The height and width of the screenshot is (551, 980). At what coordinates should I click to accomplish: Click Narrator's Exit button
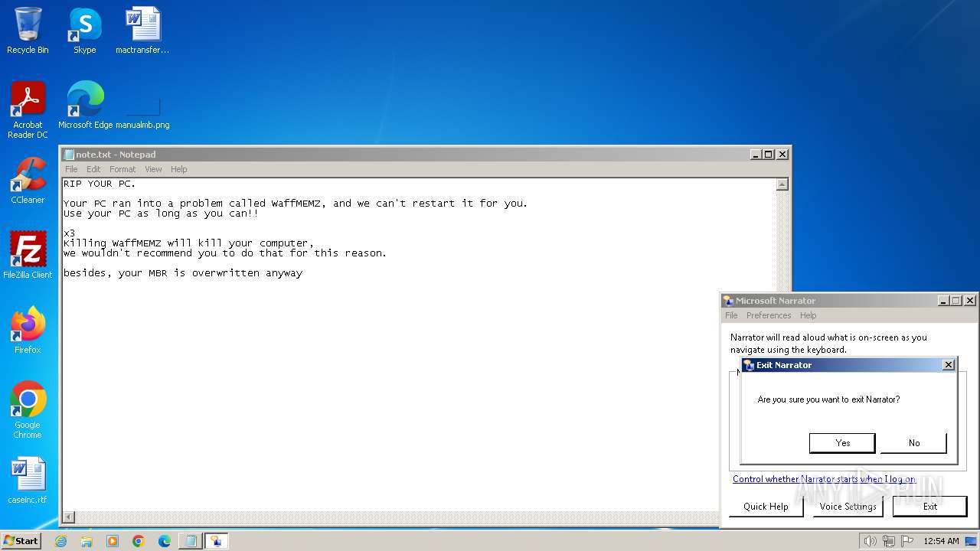point(929,507)
